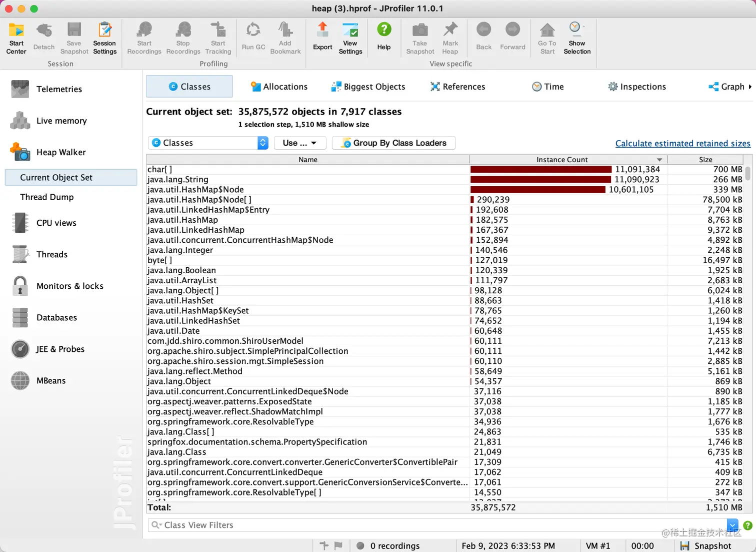This screenshot has height=552, width=756.
Task: Switch to the Classes tab
Action: [189, 87]
